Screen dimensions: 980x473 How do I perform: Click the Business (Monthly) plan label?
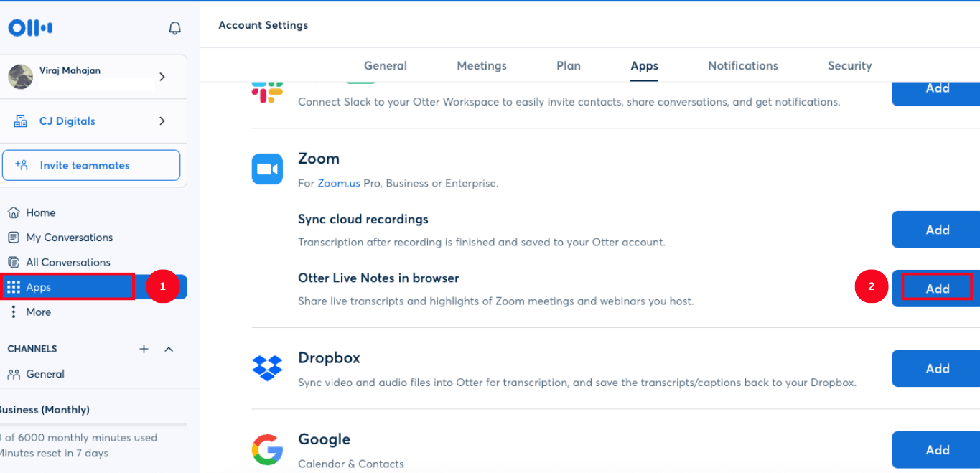tap(45, 410)
